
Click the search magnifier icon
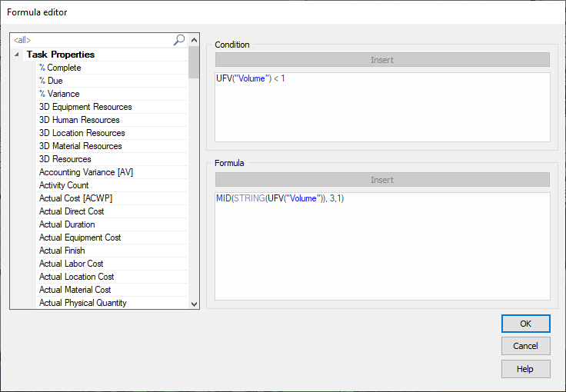(x=179, y=40)
